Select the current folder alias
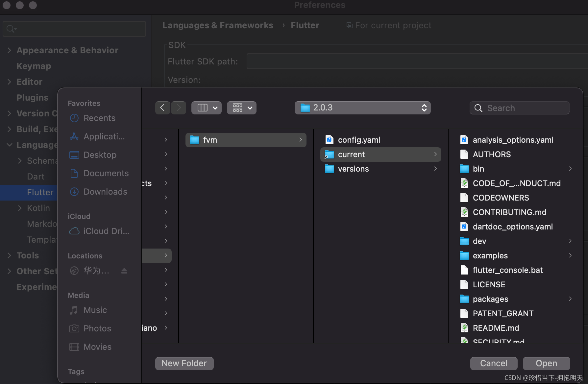Screen dimensions: 588x384 (380, 155)
